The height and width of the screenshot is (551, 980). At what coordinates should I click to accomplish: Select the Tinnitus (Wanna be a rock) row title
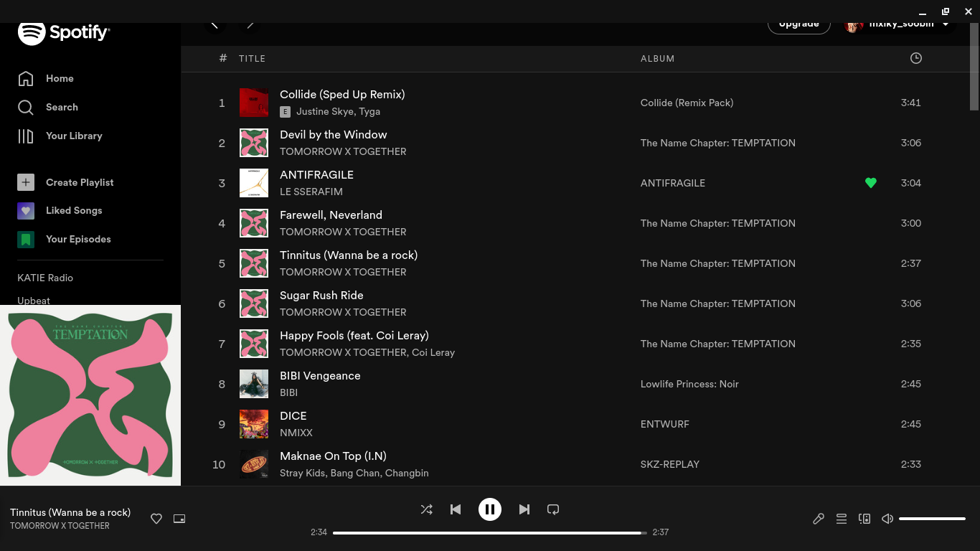349,255
